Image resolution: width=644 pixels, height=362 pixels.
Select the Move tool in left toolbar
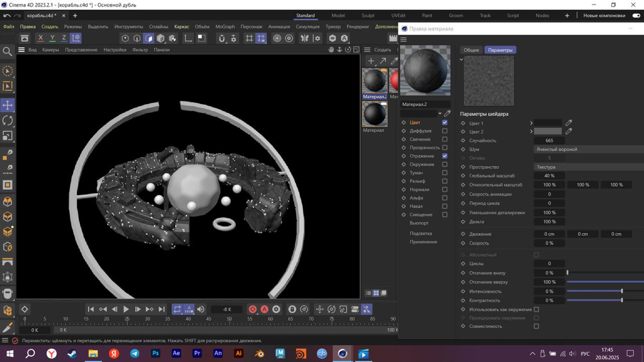[x=8, y=105]
